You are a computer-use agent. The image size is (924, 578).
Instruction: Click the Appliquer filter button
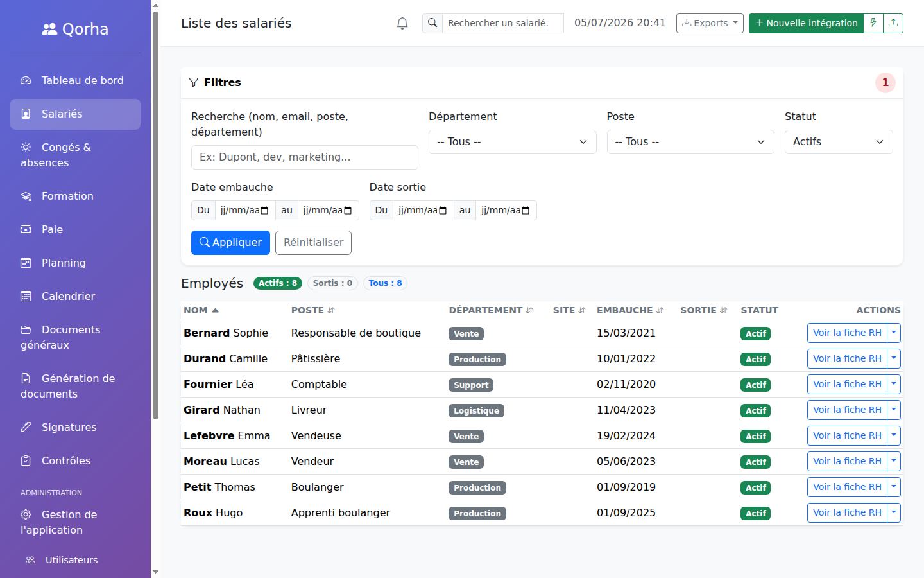point(230,243)
